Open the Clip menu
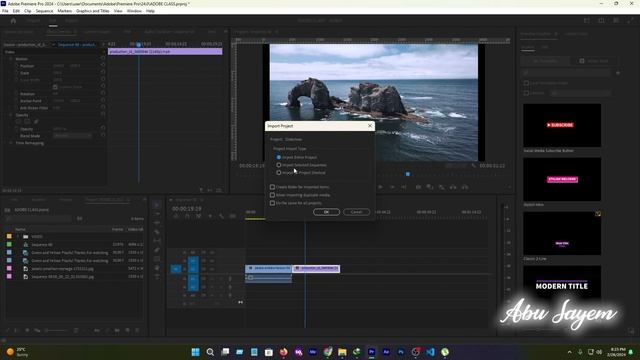This screenshot has height=360, width=640. pos(28,11)
